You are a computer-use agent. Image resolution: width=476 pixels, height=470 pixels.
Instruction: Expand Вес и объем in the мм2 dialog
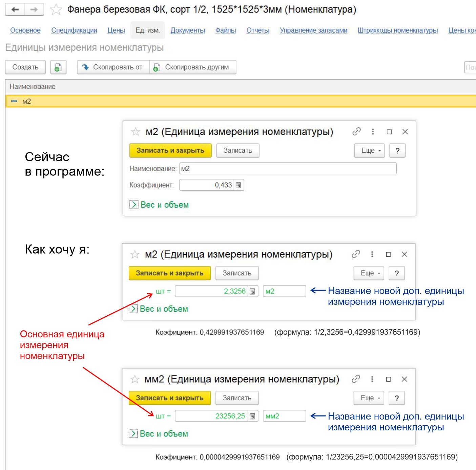point(133,434)
